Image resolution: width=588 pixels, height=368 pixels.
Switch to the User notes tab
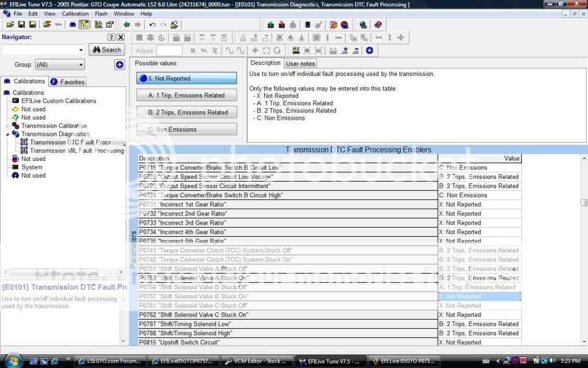(x=300, y=64)
